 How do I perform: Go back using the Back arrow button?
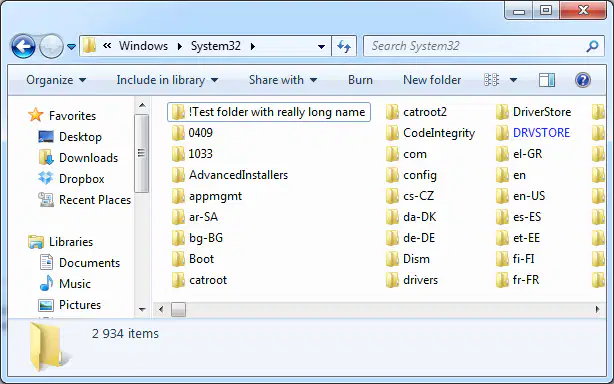tap(23, 46)
